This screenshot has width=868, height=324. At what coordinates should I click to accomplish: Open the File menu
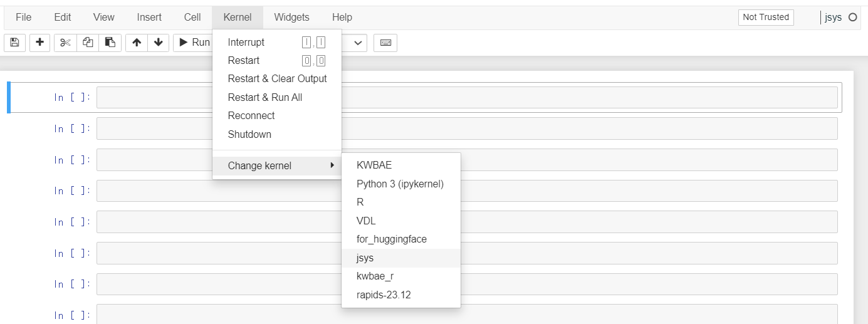coord(23,18)
